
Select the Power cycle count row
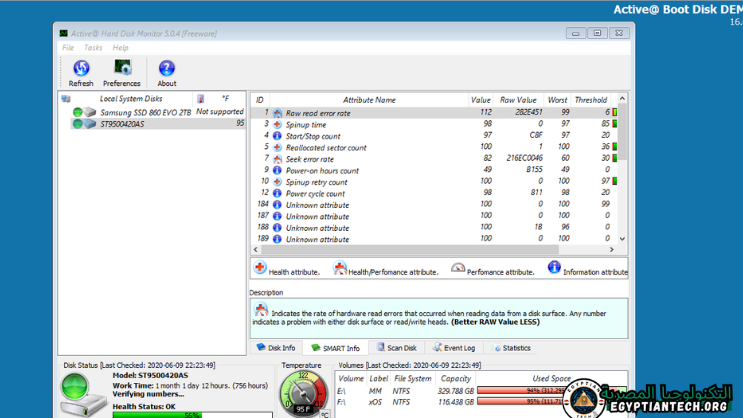434,193
